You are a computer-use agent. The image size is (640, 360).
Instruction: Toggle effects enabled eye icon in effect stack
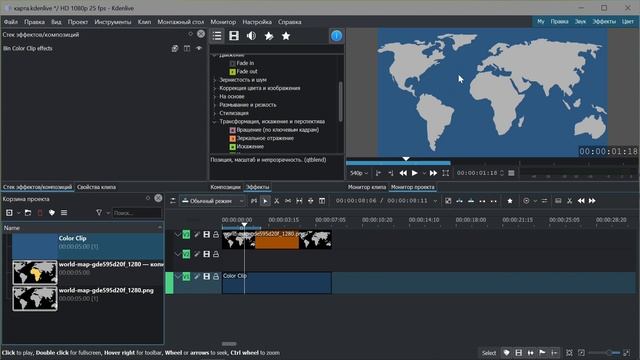[199, 49]
